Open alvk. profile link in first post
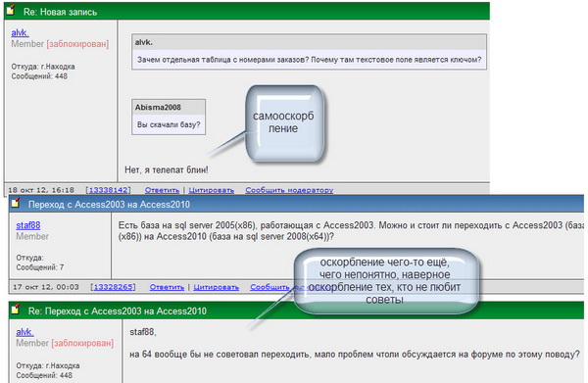 pyautogui.click(x=20, y=33)
